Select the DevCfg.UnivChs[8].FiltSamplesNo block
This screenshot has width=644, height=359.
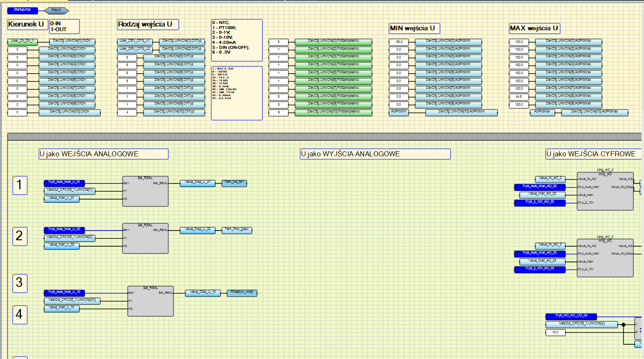(x=333, y=97)
